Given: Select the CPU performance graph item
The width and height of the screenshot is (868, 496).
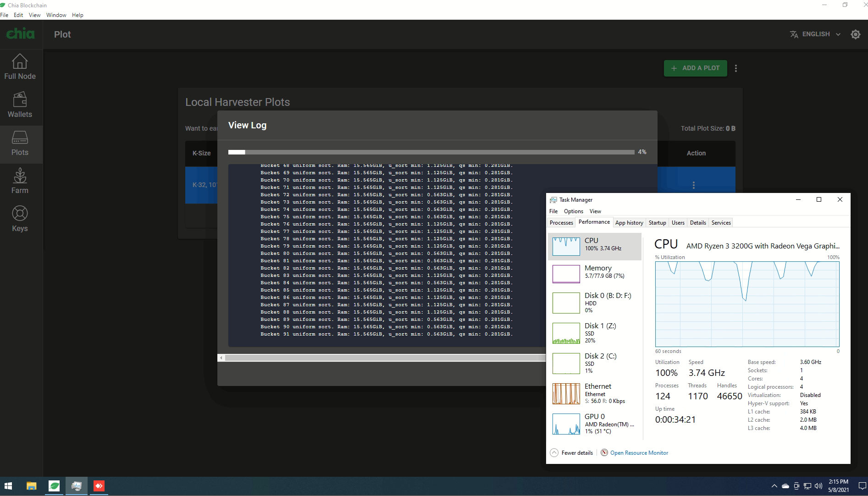Looking at the screenshot, I should pos(595,247).
